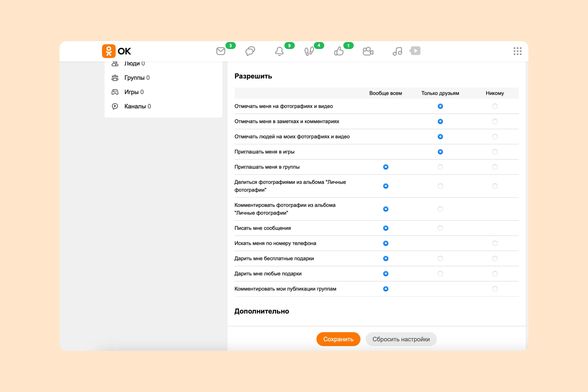Screen dimensions: 588x392
Task: Click the Люди sidebar icon
Action: tap(115, 64)
